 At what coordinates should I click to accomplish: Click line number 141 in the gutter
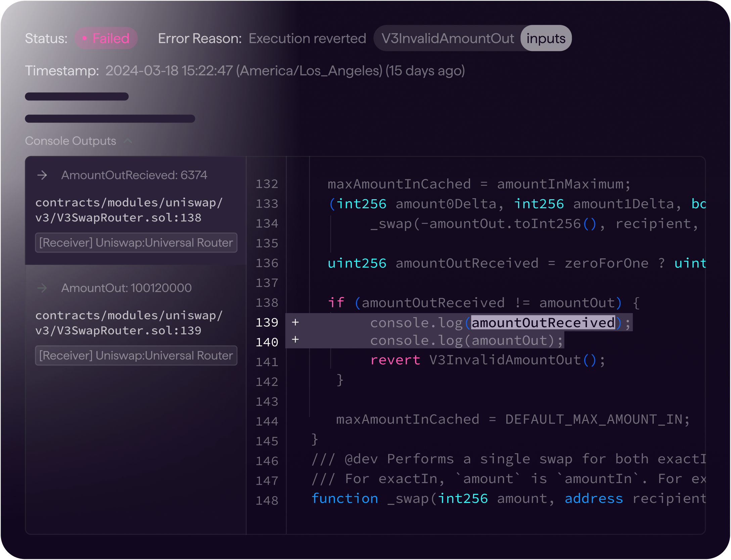tap(267, 362)
